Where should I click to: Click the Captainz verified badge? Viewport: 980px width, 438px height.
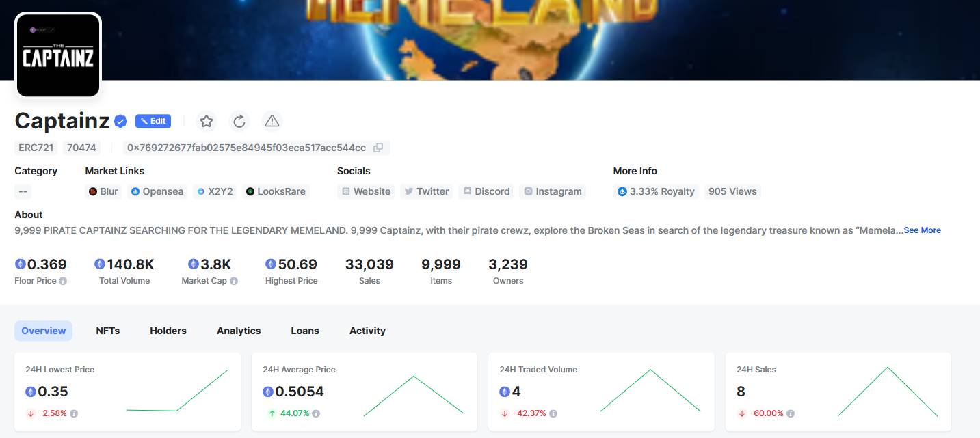pyautogui.click(x=120, y=122)
